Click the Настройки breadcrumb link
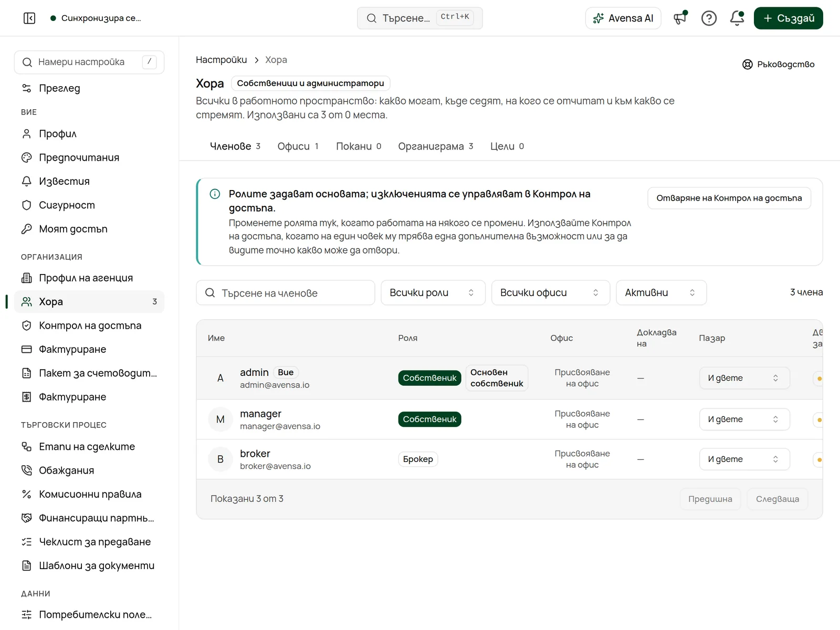Screen dimensions: 840x630 click(x=221, y=60)
